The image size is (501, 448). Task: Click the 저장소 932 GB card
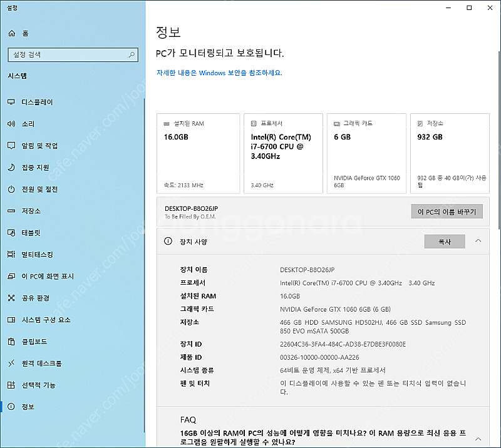(450, 153)
